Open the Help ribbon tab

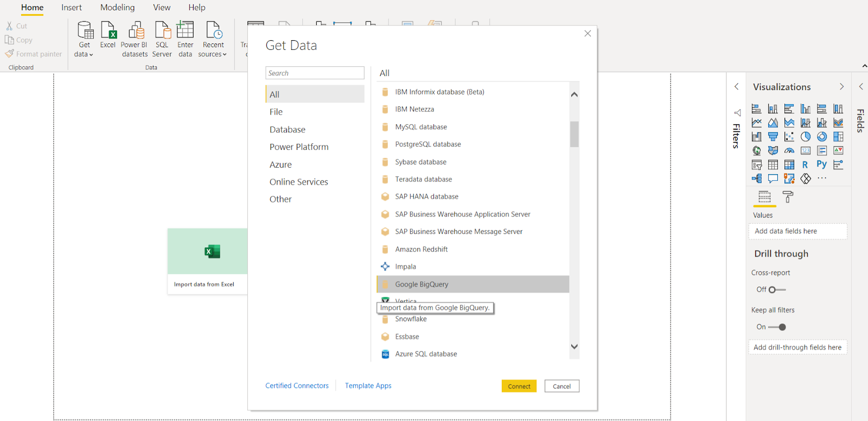click(197, 8)
